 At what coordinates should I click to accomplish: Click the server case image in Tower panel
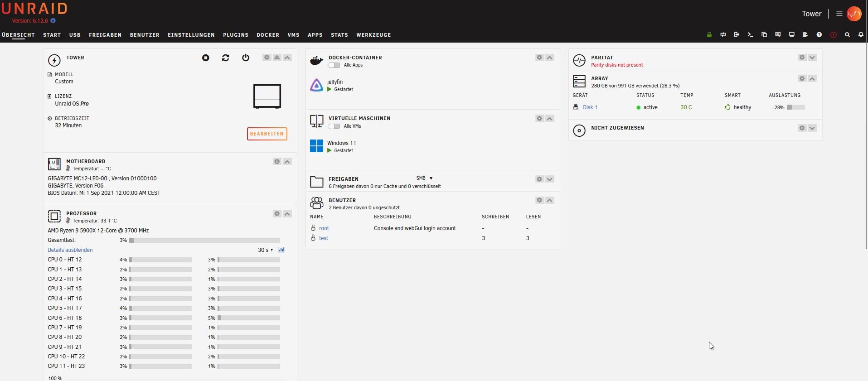click(x=267, y=96)
